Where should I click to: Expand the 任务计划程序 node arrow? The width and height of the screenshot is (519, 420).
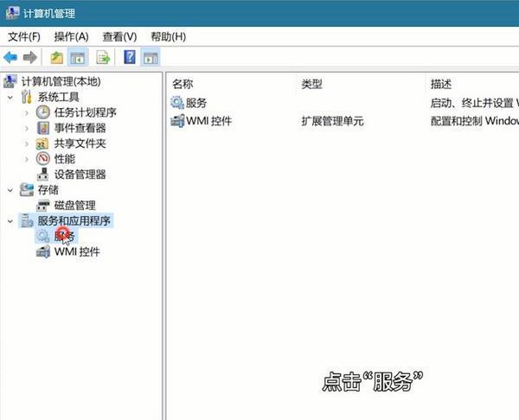pyautogui.click(x=27, y=112)
